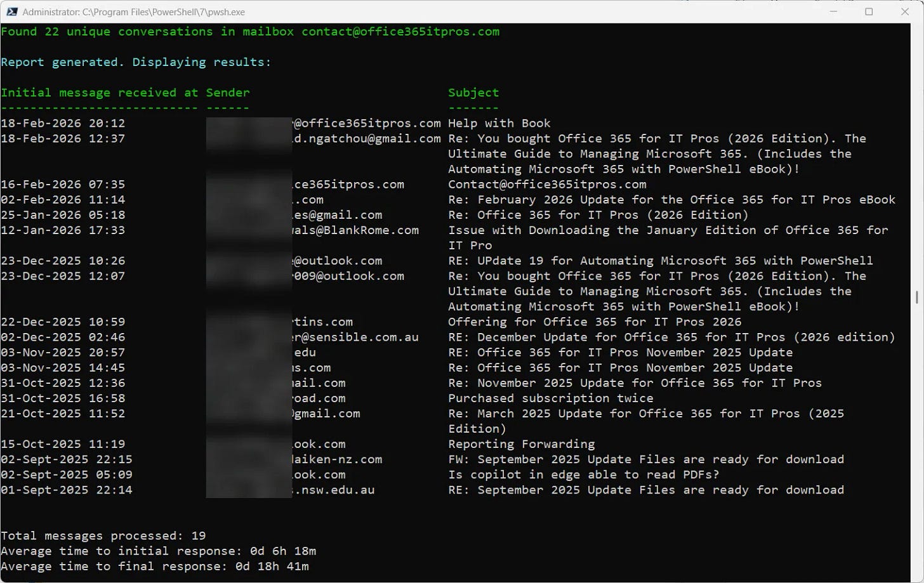Image resolution: width=924 pixels, height=583 pixels.
Task: Click the timestamp 02-Sept-2025 22:15
Action: 67,459
